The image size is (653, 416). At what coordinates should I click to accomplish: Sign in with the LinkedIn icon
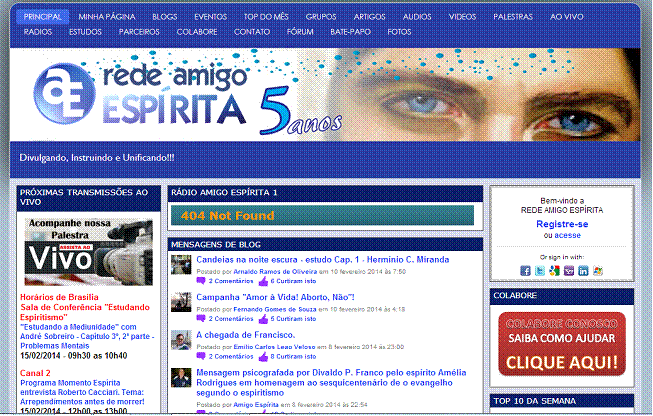pyautogui.click(x=583, y=271)
